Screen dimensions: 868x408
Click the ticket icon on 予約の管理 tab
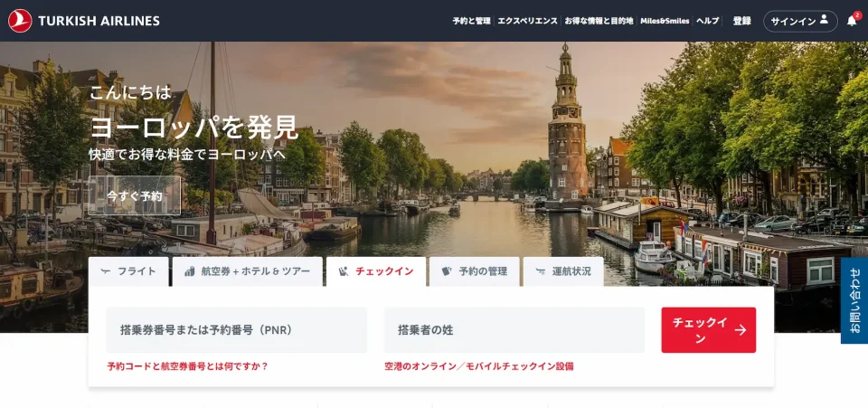(447, 271)
